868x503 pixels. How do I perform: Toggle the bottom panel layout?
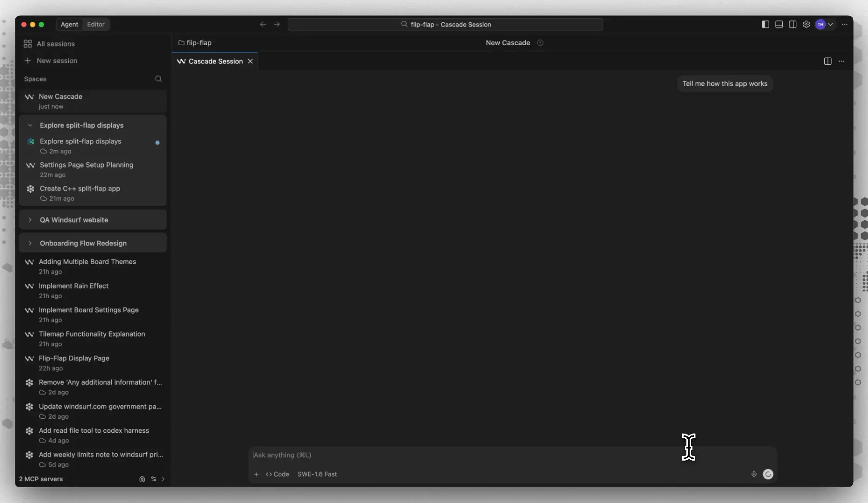(779, 24)
